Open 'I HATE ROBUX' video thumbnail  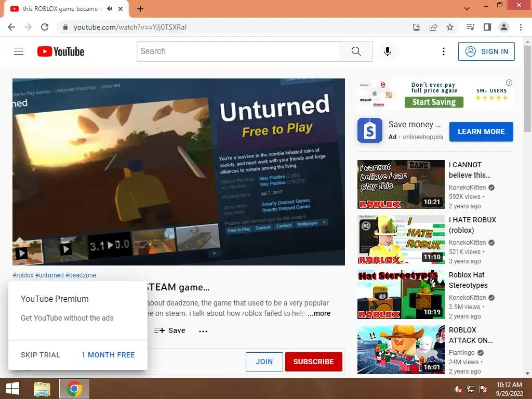tap(401, 239)
